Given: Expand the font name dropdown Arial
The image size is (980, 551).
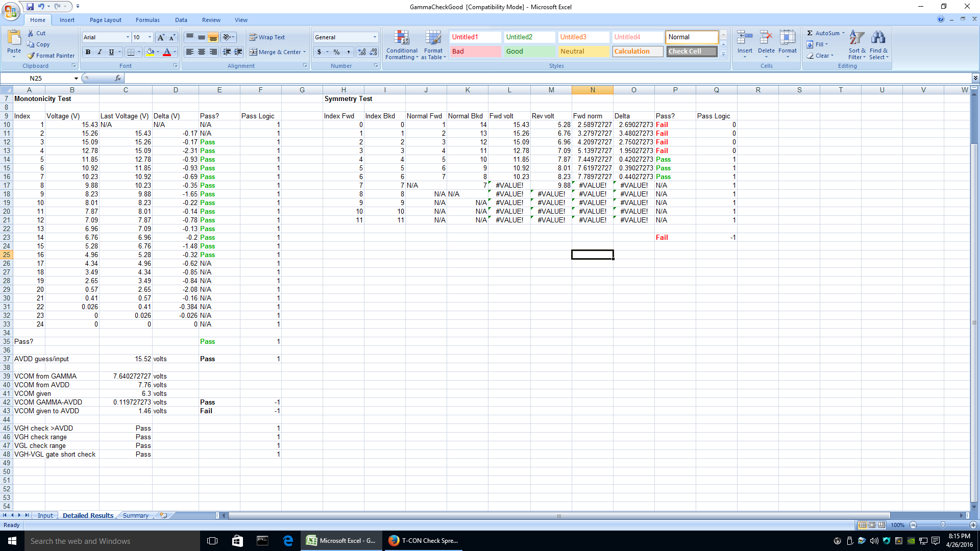Looking at the screenshot, I should point(128,37).
